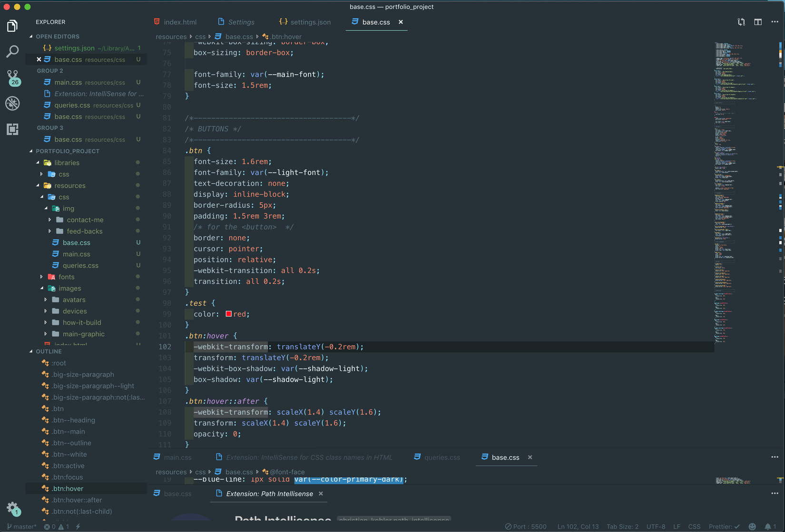Change indentation via Tab Size: 2
This screenshot has height=532, width=785.
tap(623, 527)
